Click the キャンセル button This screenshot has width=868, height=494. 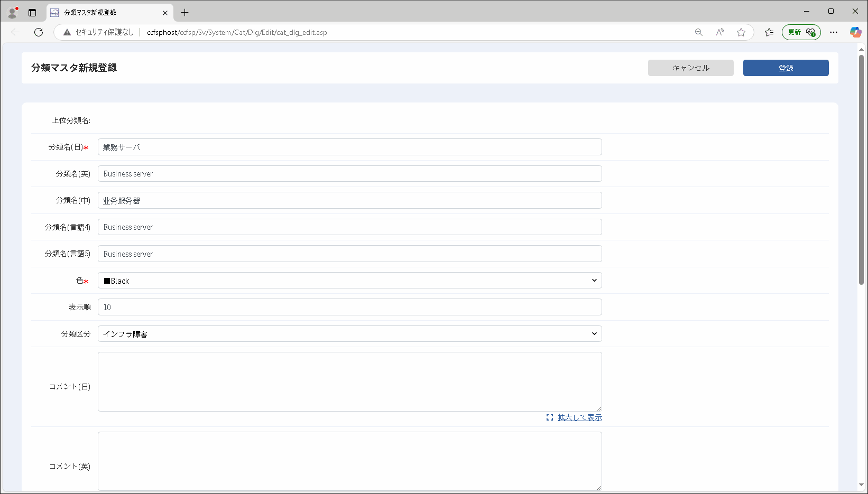(691, 68)
